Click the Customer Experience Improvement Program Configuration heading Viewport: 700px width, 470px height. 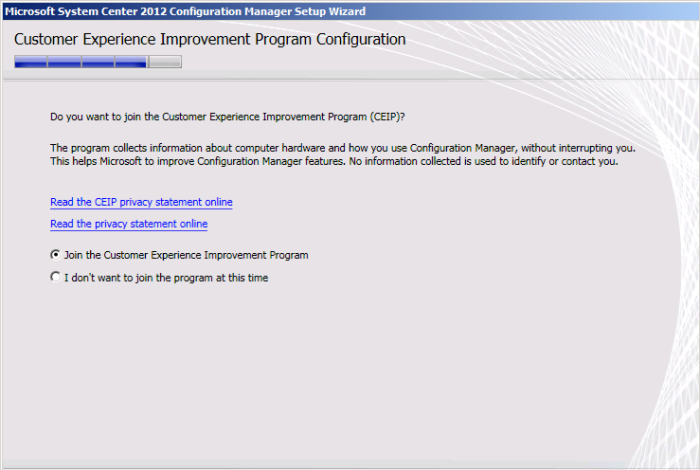[x=210, y=39]
